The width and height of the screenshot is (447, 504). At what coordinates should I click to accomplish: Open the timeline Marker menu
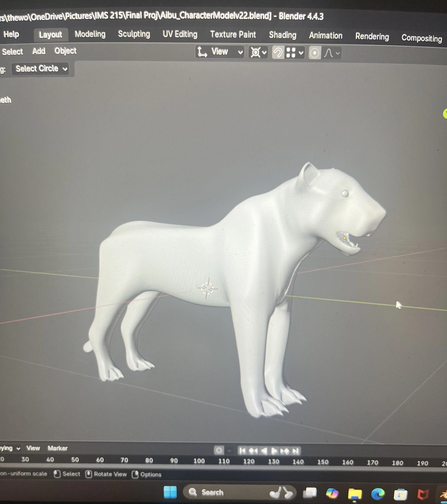tap(57, 448)
